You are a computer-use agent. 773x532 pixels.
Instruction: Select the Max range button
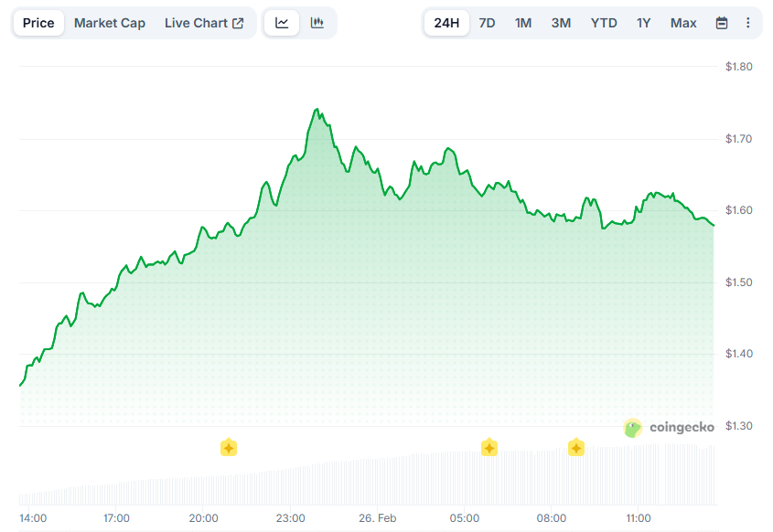click(682, 22)
